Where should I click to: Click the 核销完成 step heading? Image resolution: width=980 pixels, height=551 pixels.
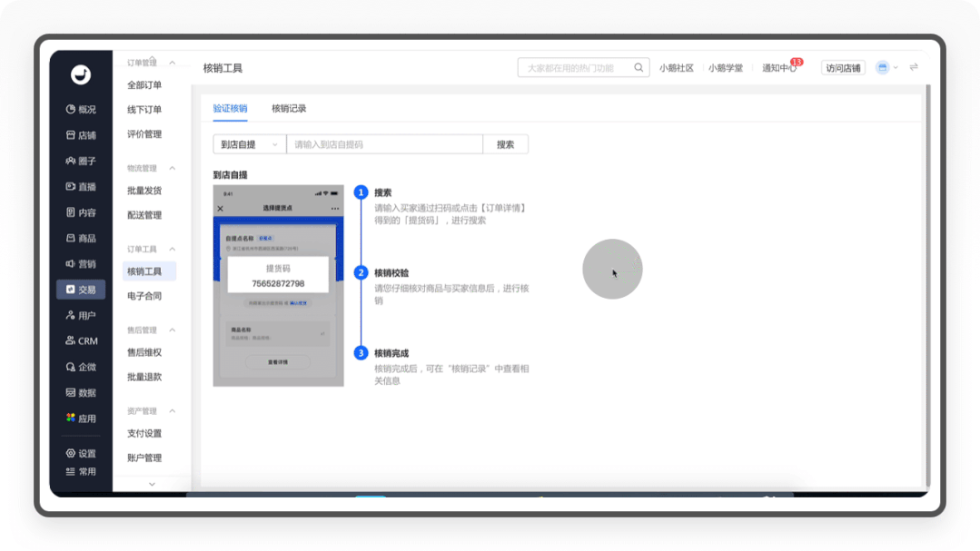click(391, 354)
